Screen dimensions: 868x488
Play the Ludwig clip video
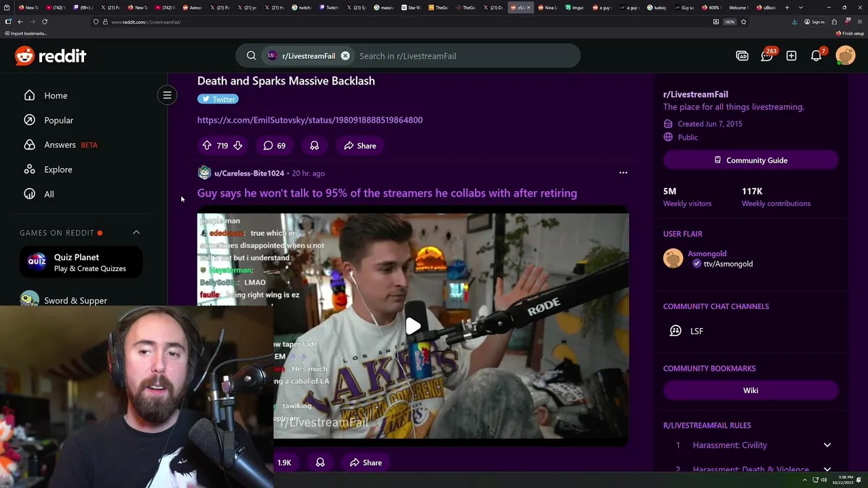coord(413,326)
